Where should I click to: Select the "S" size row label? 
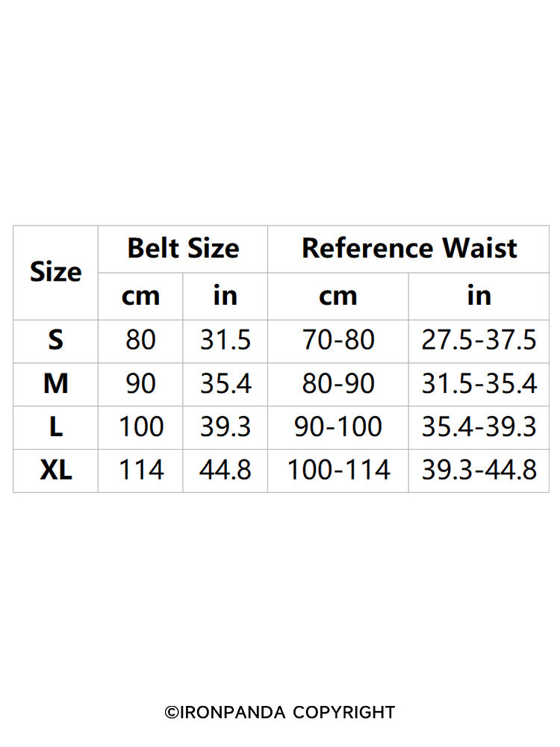(x=55, y=341)
